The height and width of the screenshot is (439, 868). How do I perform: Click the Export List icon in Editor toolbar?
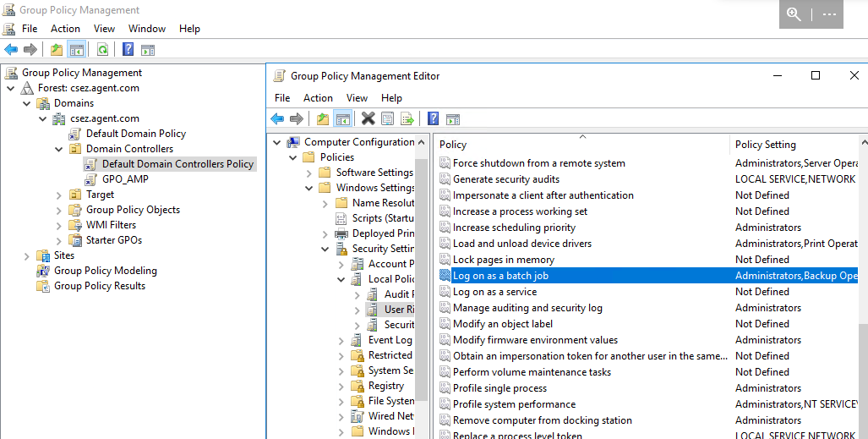[x=407, y=119]
